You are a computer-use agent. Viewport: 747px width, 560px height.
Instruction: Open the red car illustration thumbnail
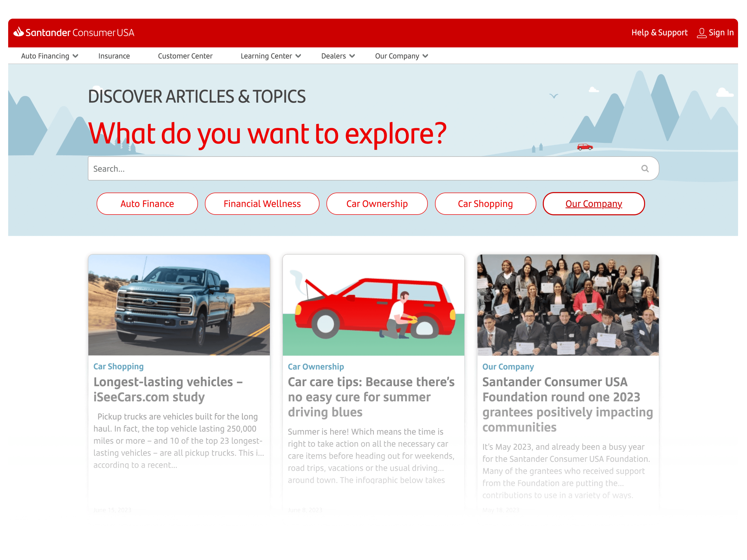click(373, 305)
